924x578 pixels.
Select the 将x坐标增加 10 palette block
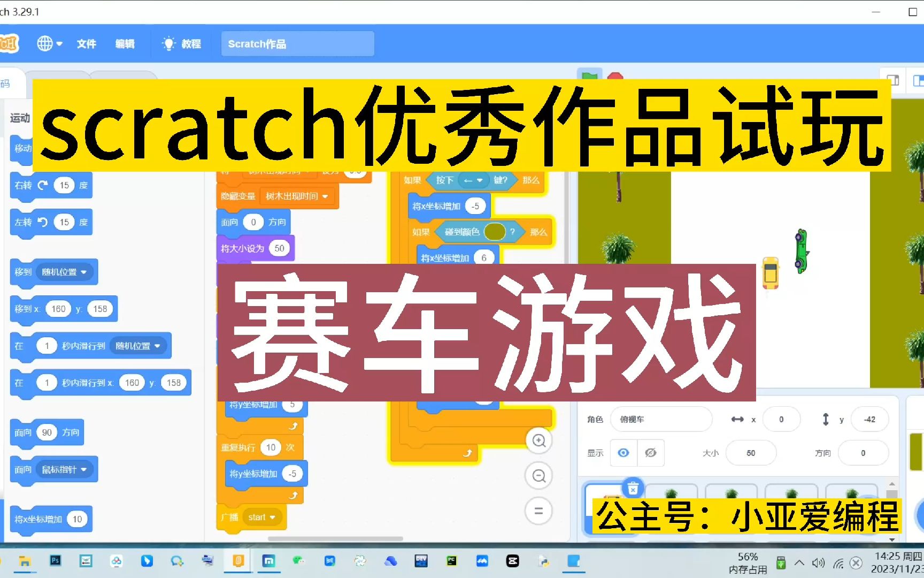(x=51, y=519)
